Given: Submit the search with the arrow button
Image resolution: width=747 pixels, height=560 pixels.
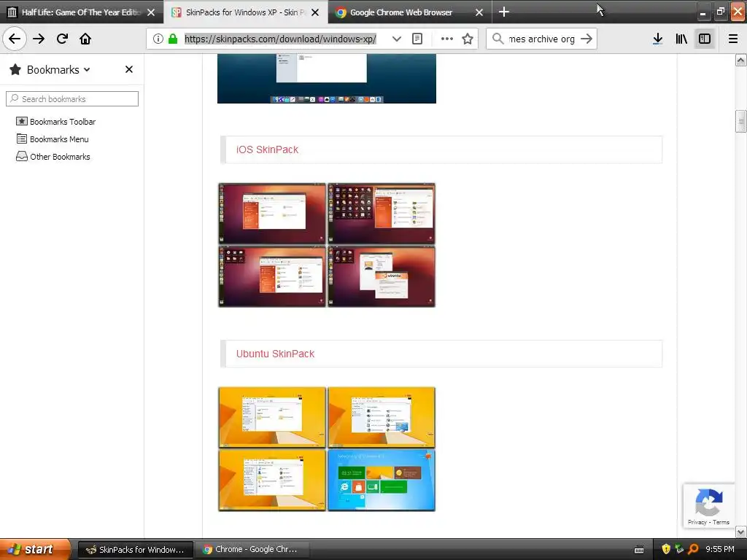Looking at the screenshot, I should (587, 39).
